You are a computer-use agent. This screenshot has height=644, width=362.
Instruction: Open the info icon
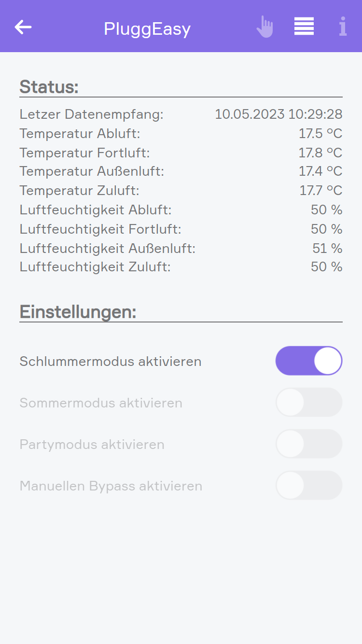[343, 27]
